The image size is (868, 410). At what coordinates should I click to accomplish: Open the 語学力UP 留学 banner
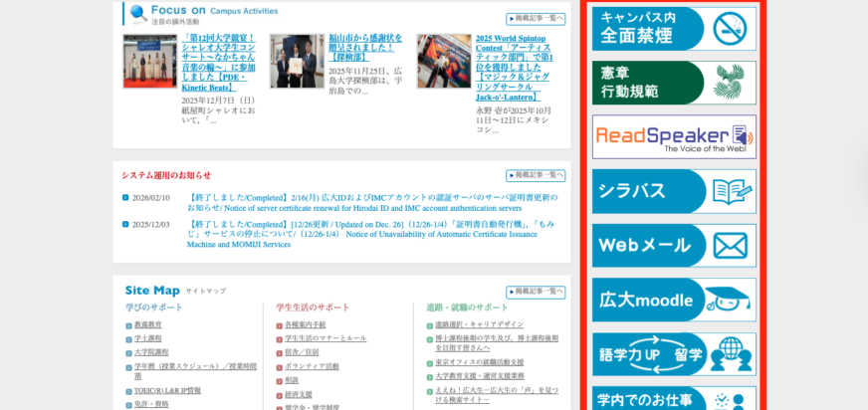(674, 353)
